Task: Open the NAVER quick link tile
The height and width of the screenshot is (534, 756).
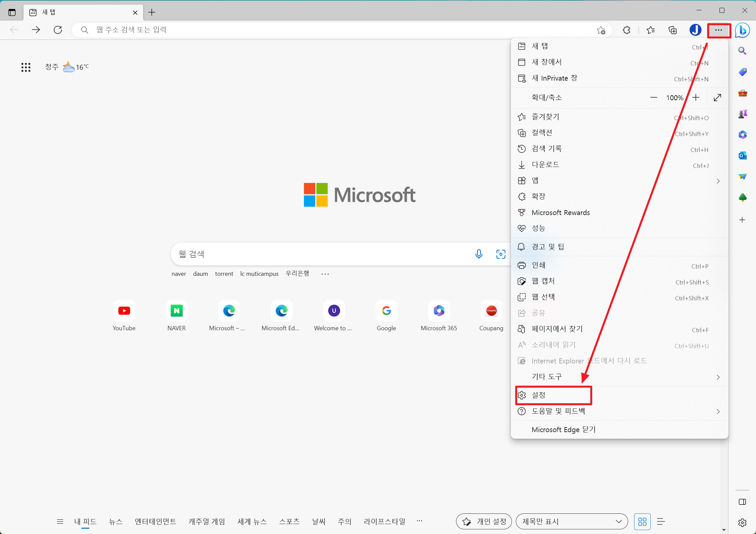Action: [177, 316]
